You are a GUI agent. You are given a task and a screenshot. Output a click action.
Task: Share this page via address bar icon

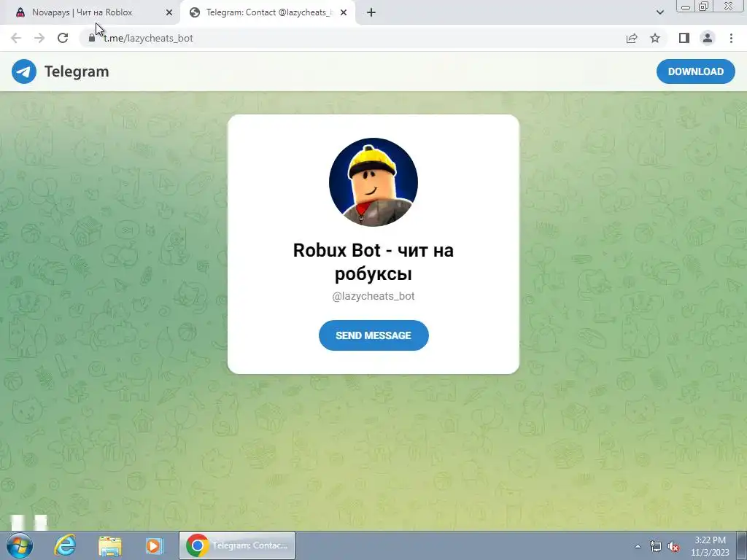pyautogui.click(x=632, y=38)
